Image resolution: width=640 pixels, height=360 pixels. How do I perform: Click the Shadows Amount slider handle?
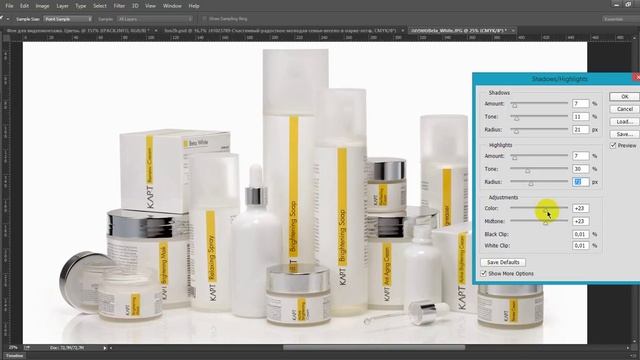(x=515, y=105)
